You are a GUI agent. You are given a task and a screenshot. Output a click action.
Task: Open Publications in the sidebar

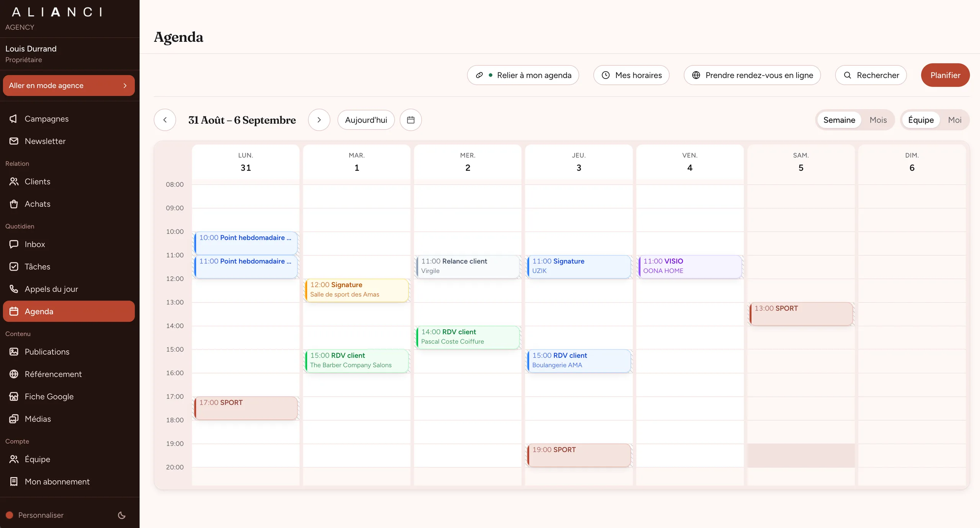pos(69,352)
